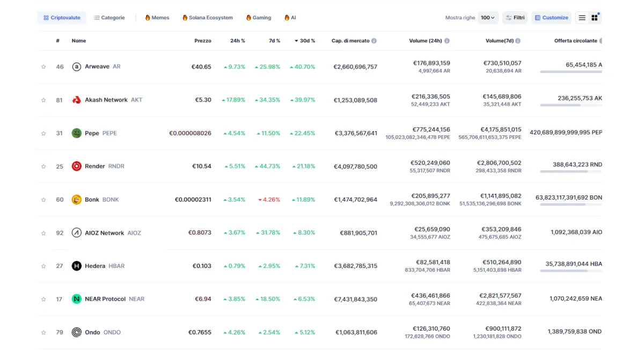The height and width of the screenshot is (350, 644).
Task: Open the Gaming category tab
Action: 259,18
